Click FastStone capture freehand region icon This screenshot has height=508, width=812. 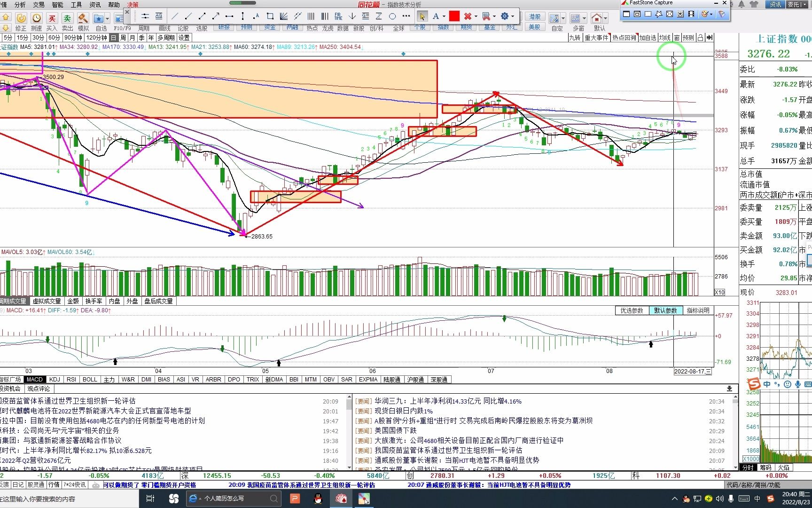coord(659,14)
